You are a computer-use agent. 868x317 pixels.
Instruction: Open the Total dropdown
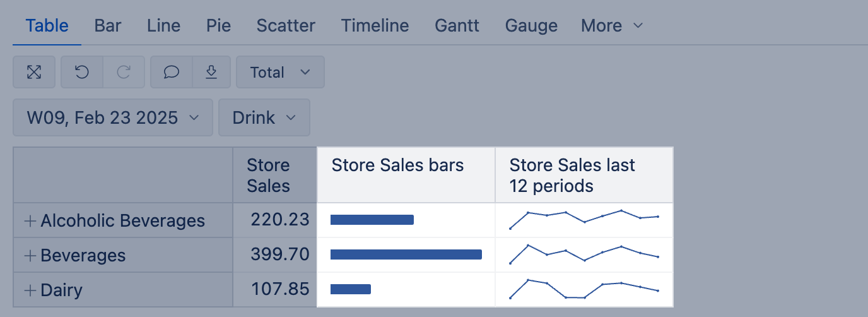pos(280,73)
